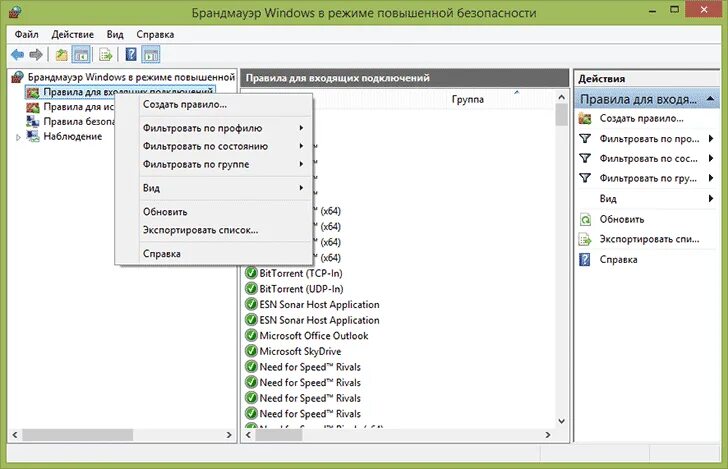Select Правила для входящих подключений tree item

[x=128, y=92]
